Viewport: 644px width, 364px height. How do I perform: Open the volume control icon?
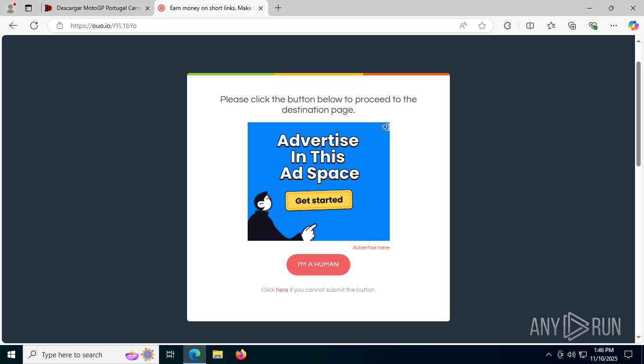572,355
